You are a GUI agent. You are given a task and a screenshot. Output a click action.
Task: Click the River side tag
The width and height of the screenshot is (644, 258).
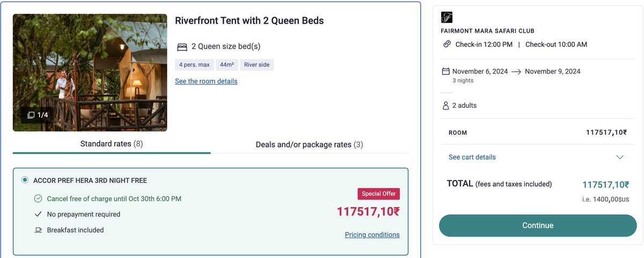click(x=257, y=65)
